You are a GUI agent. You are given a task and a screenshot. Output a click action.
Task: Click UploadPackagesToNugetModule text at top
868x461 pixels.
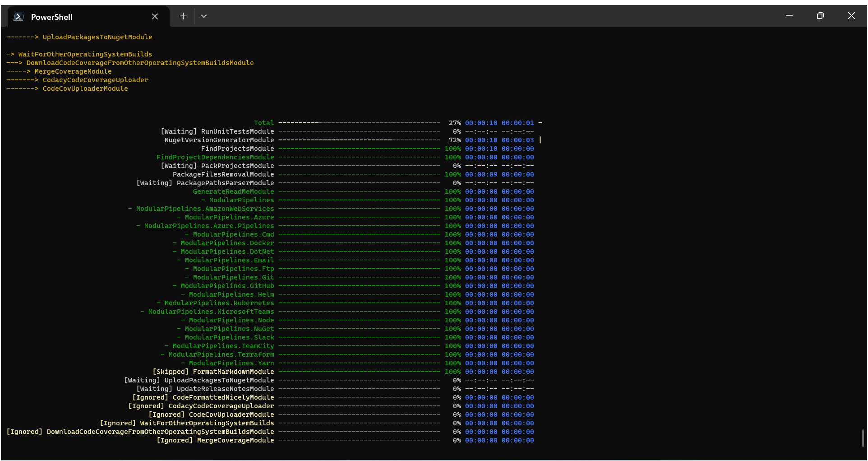point(97,37)
